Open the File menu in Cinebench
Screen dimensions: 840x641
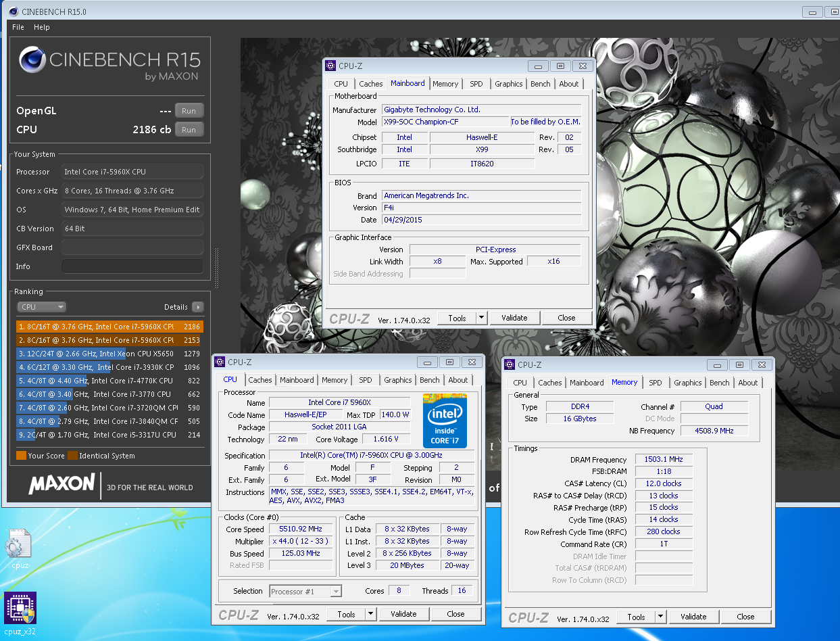click(18, 27)
